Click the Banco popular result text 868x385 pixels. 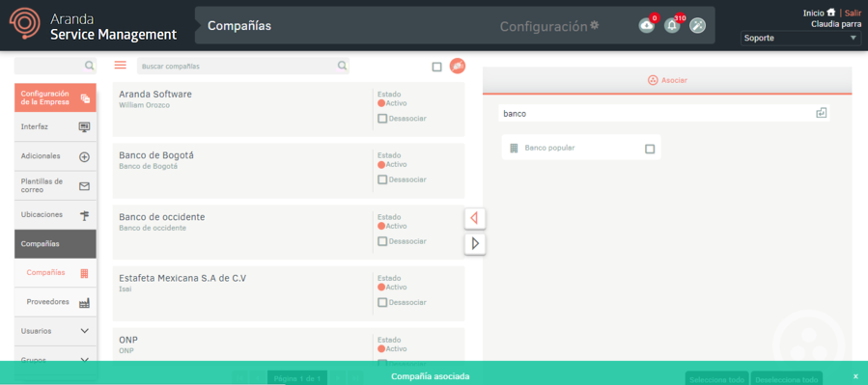click(x=549, y=149)
